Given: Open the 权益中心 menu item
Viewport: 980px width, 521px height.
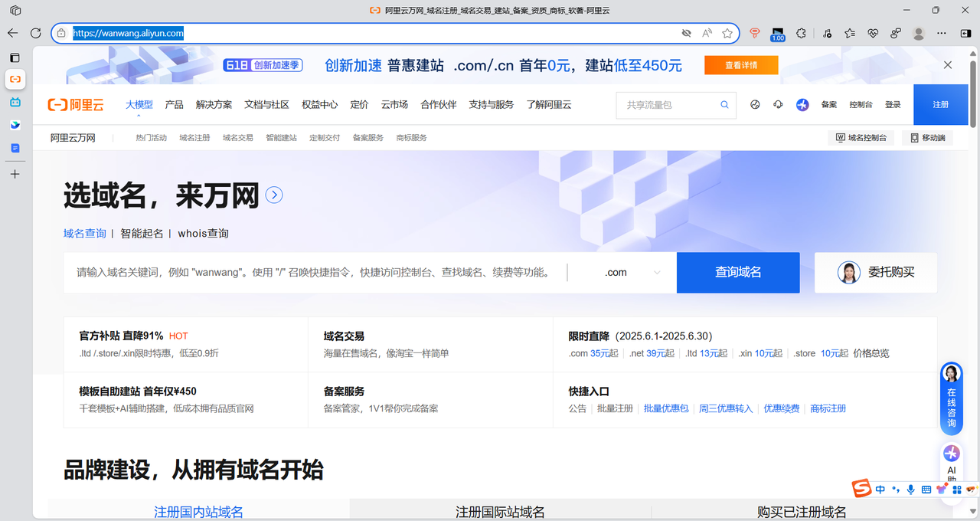Looking at the screenshot, I should [x=319, y=105].
